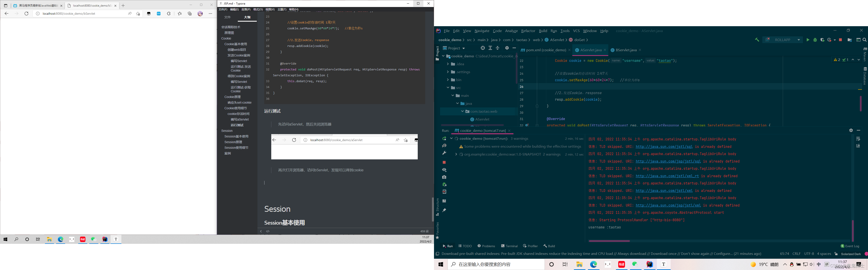Toggle soft-wrap icon at right of console
This screenshot has width=868, height=270.
pos(858,139)
